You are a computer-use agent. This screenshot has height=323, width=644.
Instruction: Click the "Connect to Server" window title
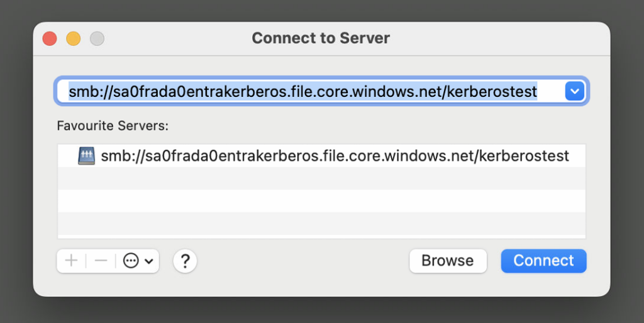[x=321, y=38]
